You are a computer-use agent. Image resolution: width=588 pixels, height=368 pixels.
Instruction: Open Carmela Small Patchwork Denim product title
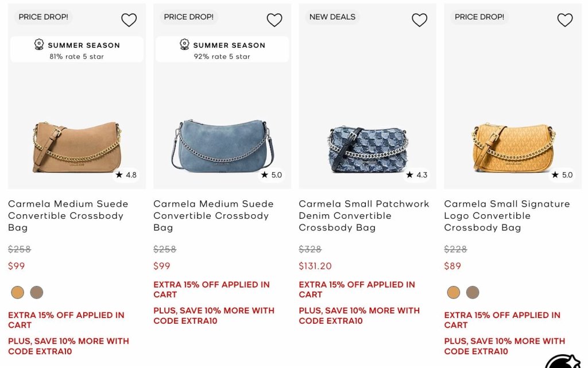coord(363,216)
